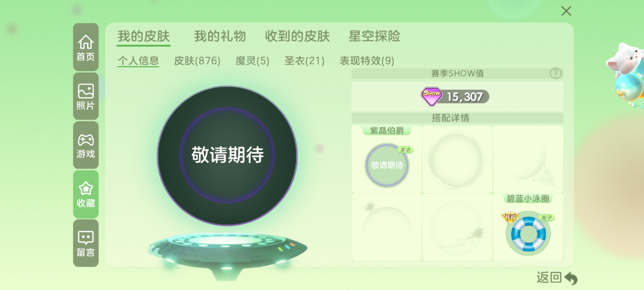Select the 魔灵(5) sub-tab
The width and height of the screenshot is (644, 290).
click(x=252, y=61)
